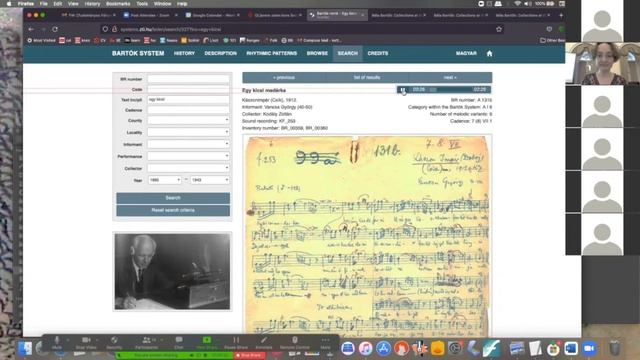Click the BARTÓK SYSTEM logo title
Viewport: 640px width, 360px height.
tap(138, 53)
